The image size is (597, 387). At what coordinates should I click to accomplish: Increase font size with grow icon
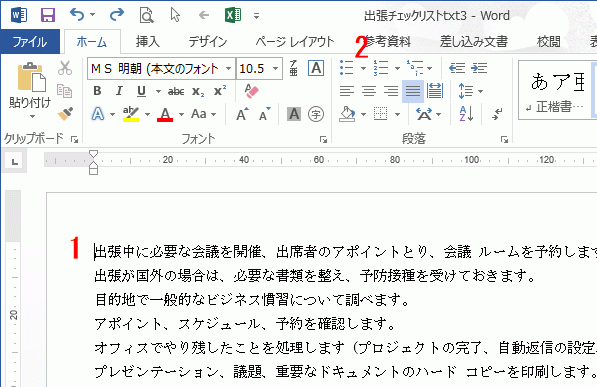click(x=242, y=114)
